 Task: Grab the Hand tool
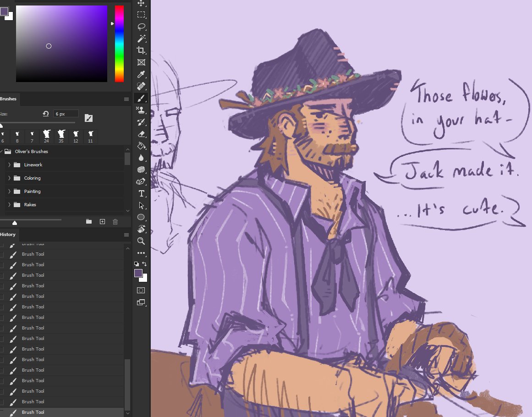click(x=142, y=229)
